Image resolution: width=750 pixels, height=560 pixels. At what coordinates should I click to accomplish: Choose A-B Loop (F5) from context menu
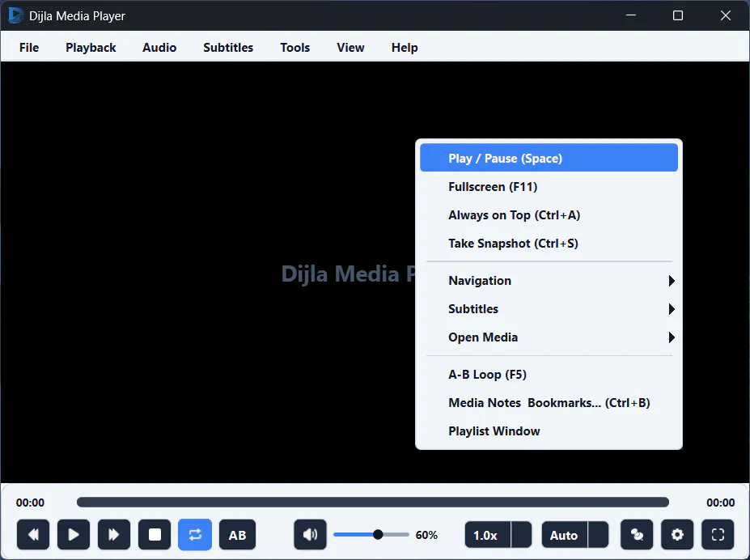(x=549, y=374)
